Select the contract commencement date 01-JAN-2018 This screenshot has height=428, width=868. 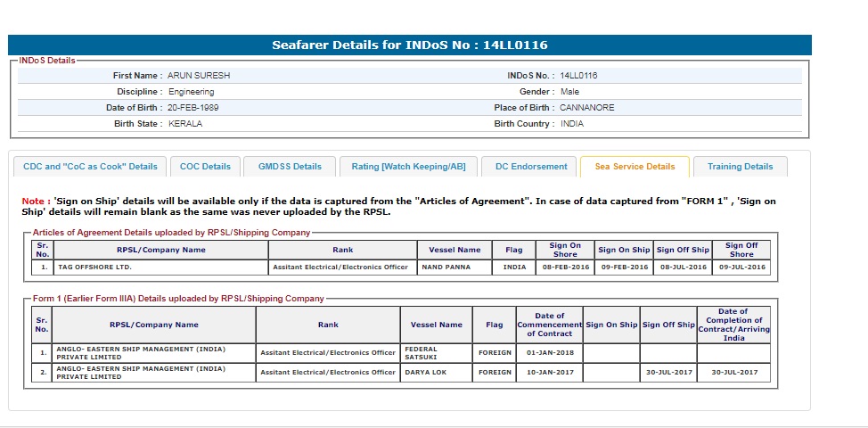pos(550,352)
